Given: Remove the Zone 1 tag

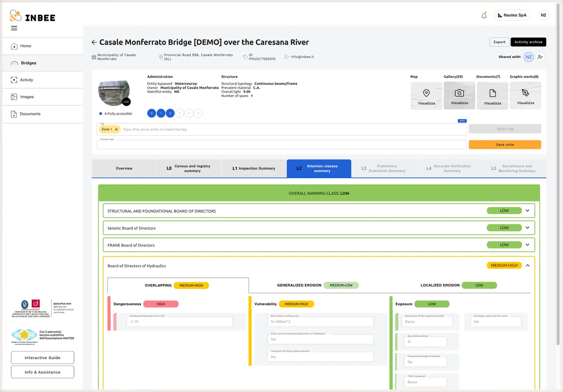Looking at the screenshot, I should pos(117,129).
